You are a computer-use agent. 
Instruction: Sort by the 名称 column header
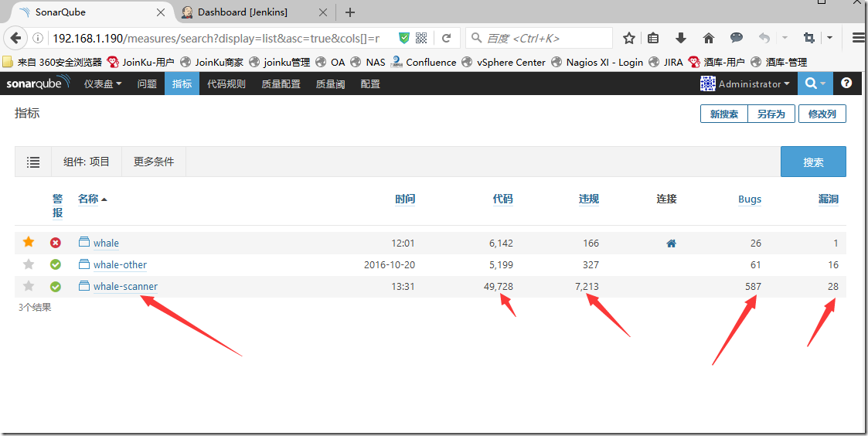click(88, 199)
